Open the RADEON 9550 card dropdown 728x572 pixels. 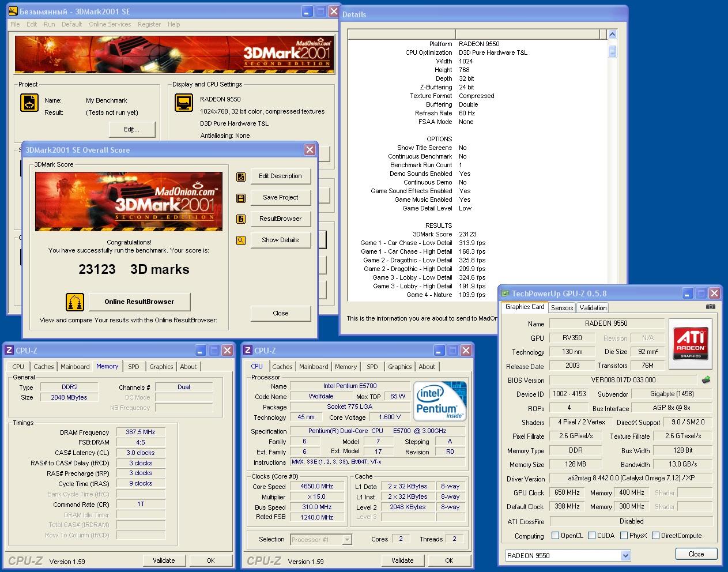click(626, 556)
